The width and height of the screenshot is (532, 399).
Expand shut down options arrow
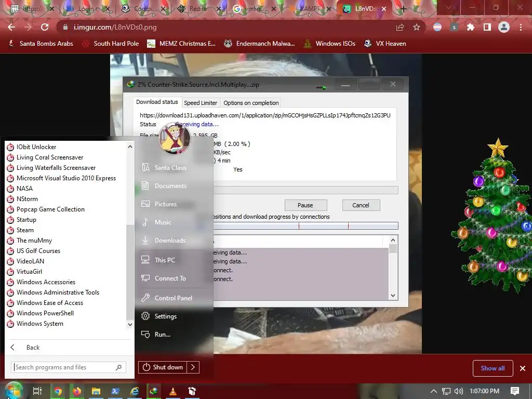(193, 367)
